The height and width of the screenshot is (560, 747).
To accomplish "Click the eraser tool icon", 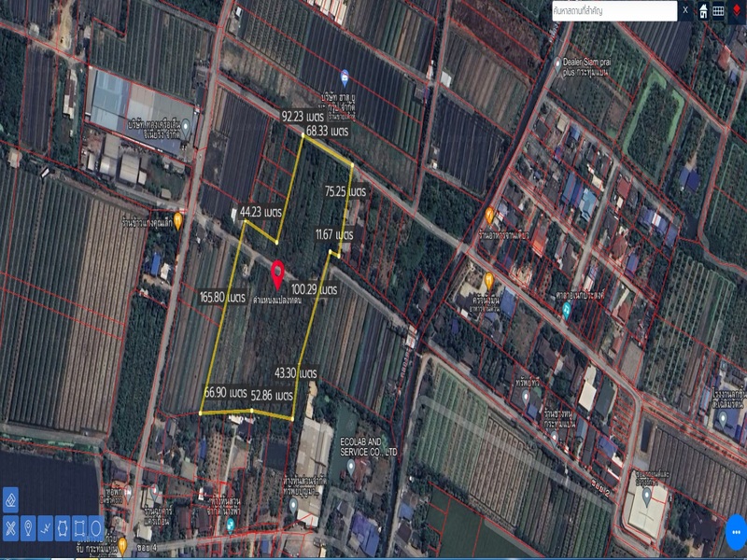I will click(10, 500).
